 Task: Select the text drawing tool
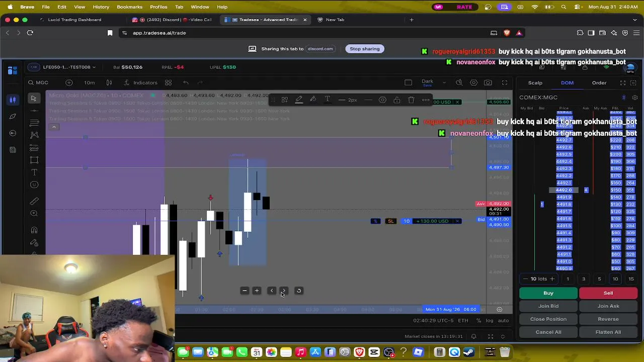point(34,172)
